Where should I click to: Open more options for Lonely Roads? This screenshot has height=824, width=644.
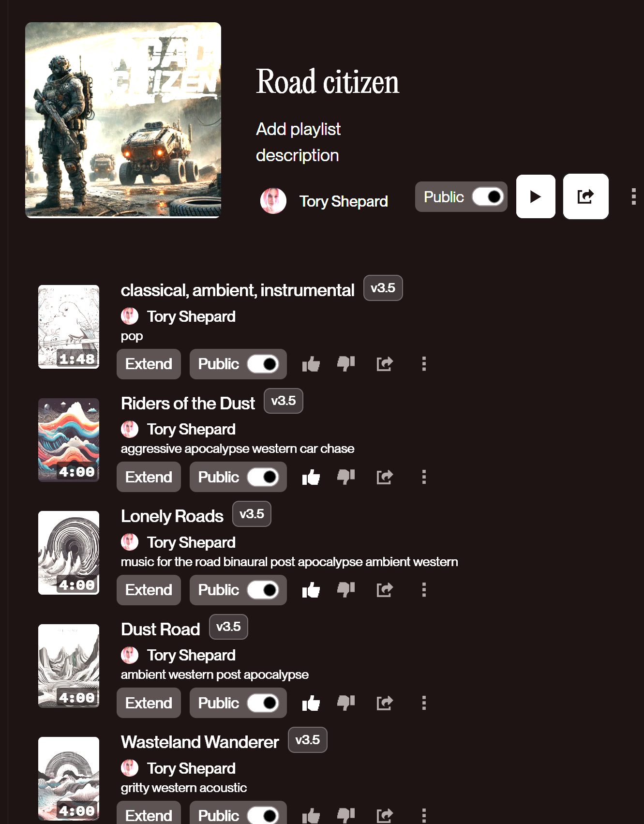click(424, 590)
